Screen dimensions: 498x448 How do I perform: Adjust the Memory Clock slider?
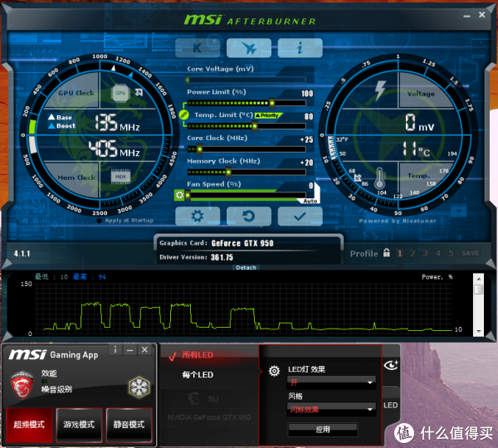pos(247,172)
